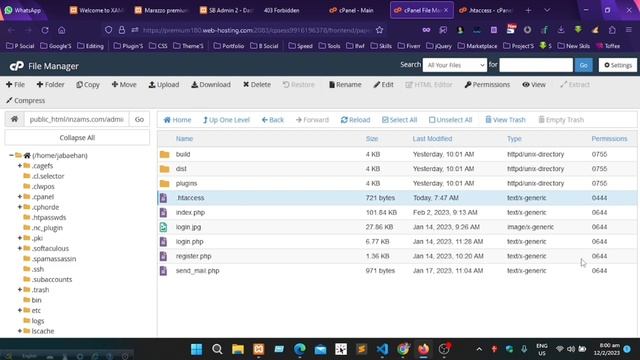The width and height of the screenshot is (640, 360).
Task: Select logs folder in tree
Action: (x=38, y=320)
